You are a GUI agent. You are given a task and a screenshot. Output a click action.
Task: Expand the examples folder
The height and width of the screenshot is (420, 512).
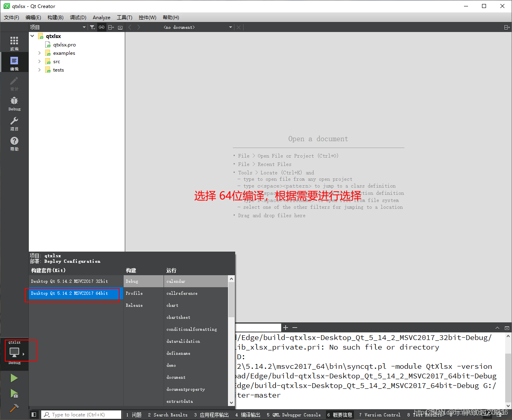coord(39,53)
